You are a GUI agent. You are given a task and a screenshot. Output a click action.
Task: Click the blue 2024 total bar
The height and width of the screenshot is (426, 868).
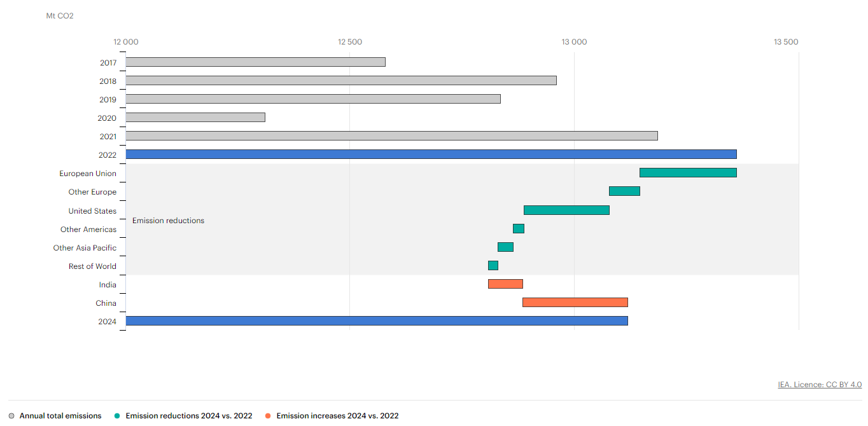tap(376, 321)
